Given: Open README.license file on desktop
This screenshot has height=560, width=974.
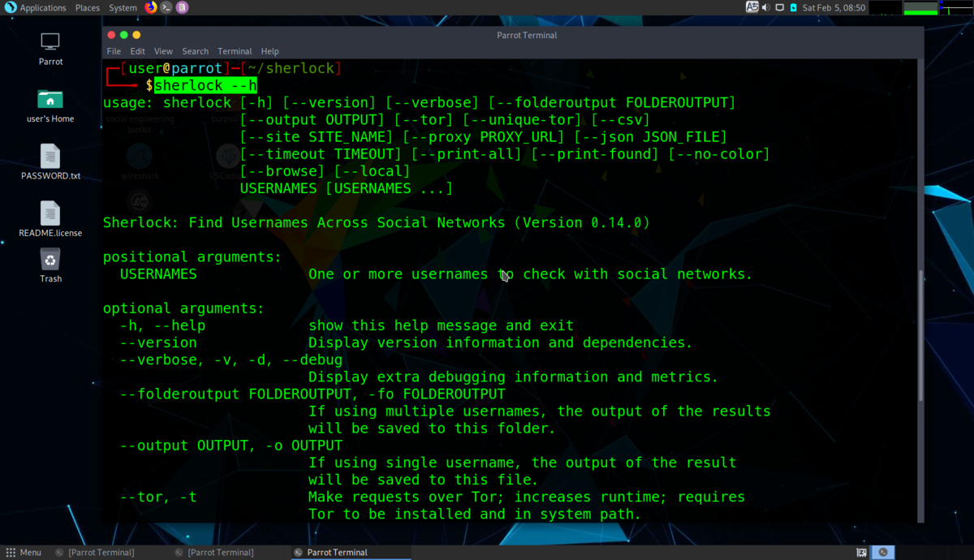Looking at the screenshot, I should 50,219.
